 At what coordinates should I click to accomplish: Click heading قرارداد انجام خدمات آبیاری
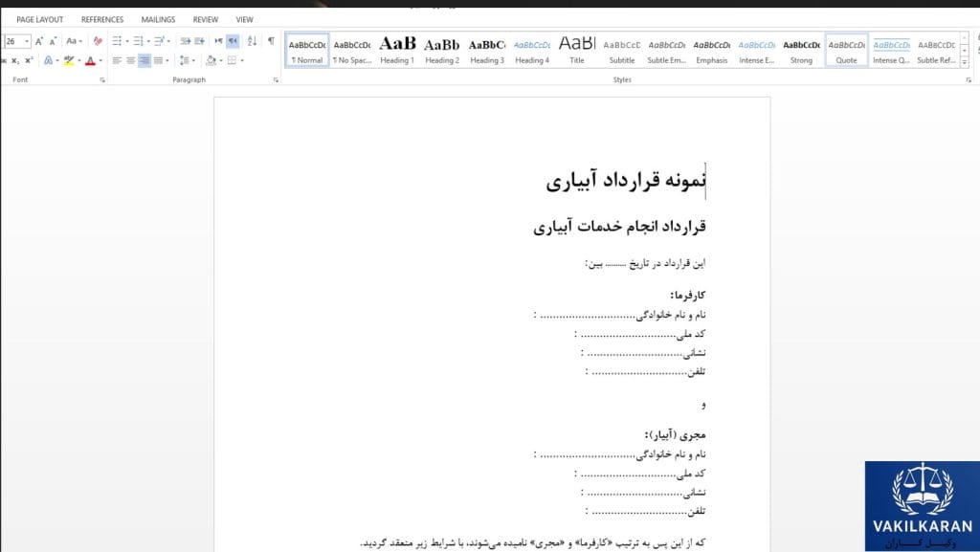(619, 227)
